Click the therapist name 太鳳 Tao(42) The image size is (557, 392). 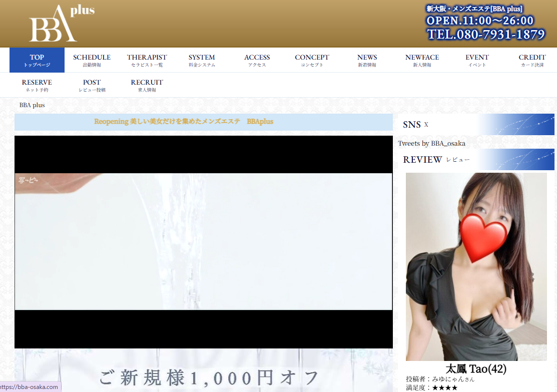tap(476, 369)
